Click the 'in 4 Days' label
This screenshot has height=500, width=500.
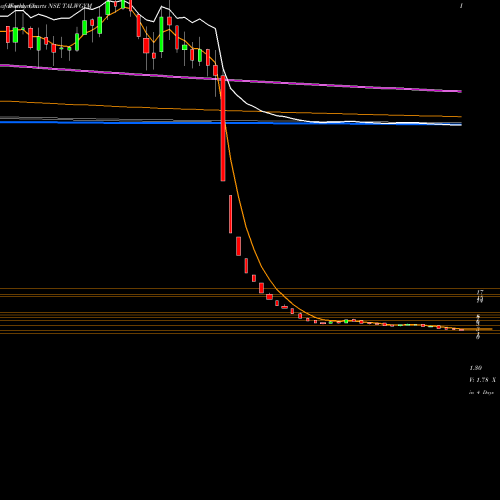[x=481, y=393]
